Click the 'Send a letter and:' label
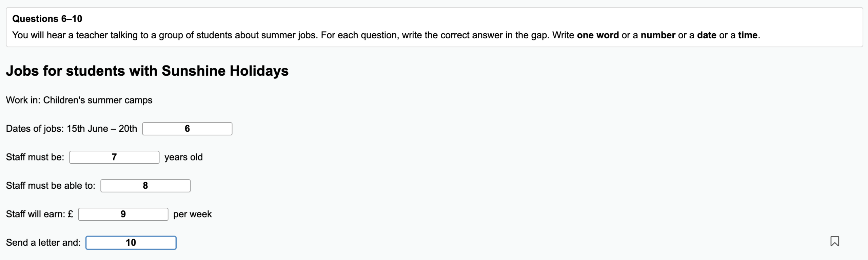The width and height of the screenshot is (868, 260). click(43, 243)
